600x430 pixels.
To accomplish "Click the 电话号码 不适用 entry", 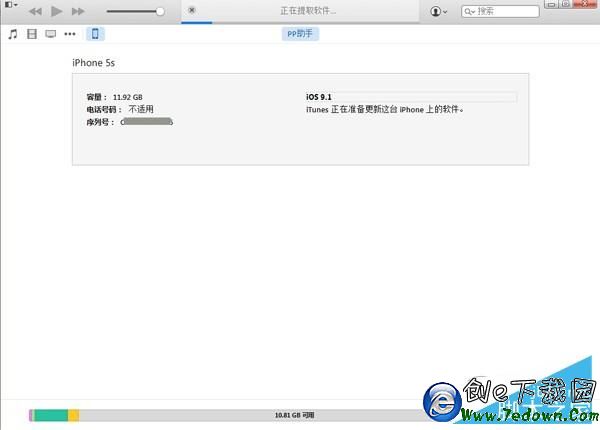I will tap(120, 109).
